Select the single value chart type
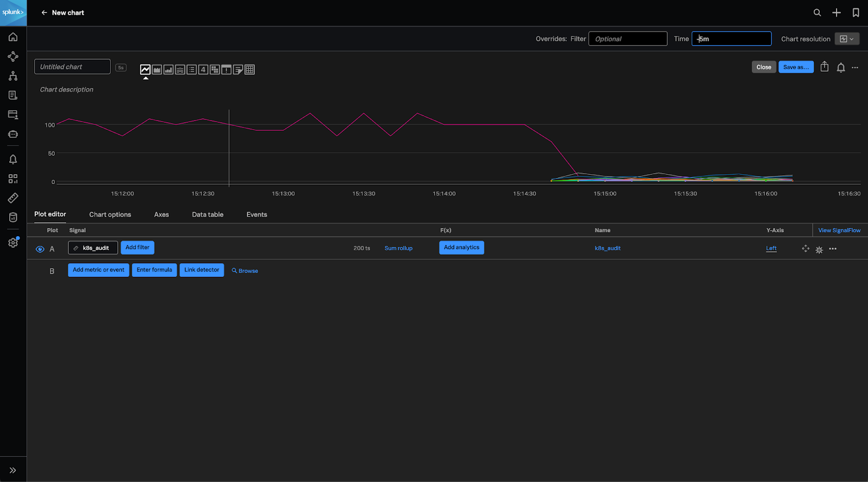Viewport: 868px width, 482px height. [x=203, y=69]
